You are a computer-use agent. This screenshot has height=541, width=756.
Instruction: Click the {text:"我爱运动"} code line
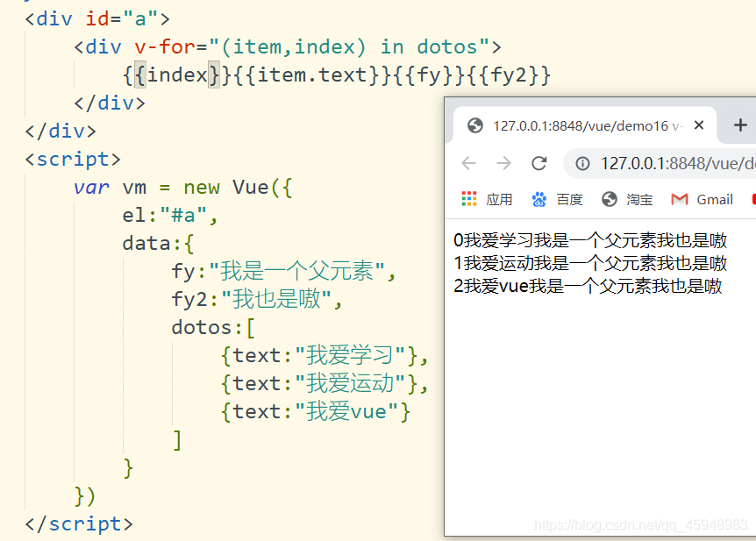324,384
